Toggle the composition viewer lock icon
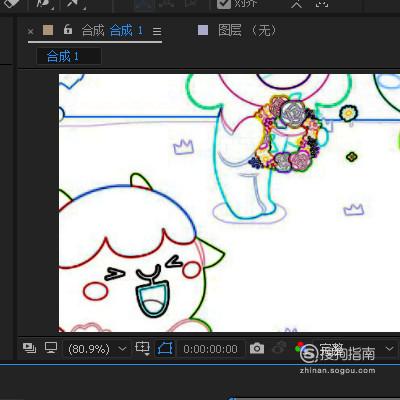400x400 pixels. coord(68,30)
